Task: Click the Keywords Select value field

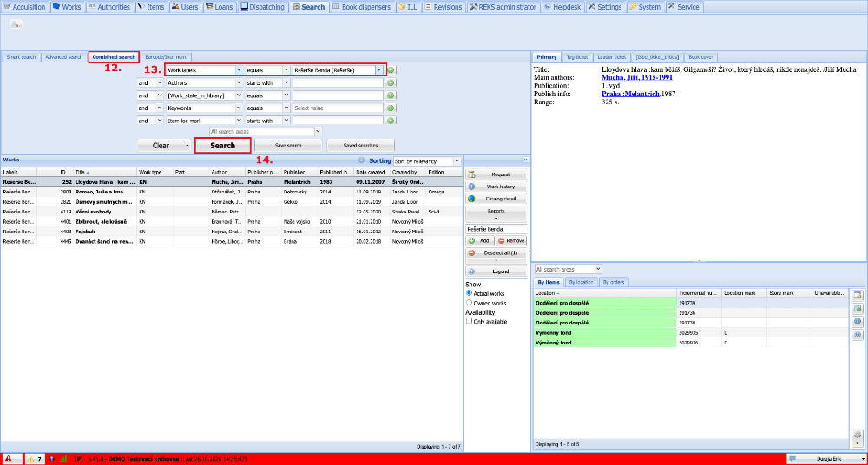Action: click(338, 108)
